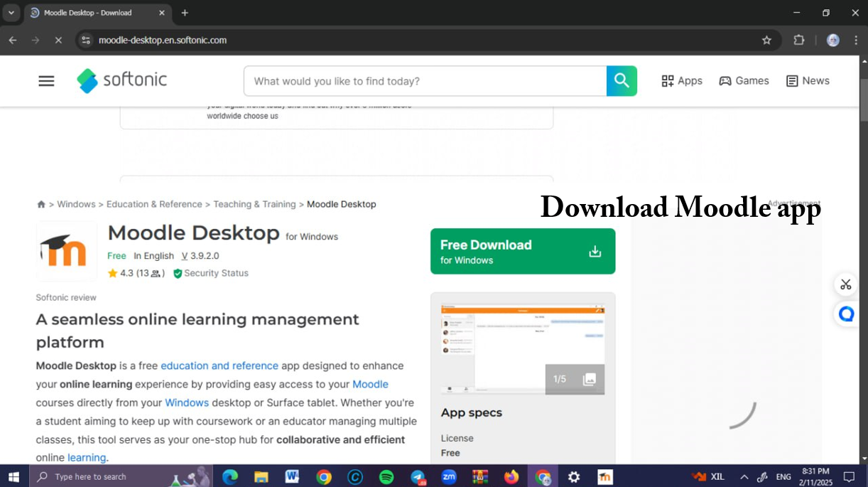Click the Security Status shield icon
Viewport: 868px width, 487px height.
coord(177,273)
